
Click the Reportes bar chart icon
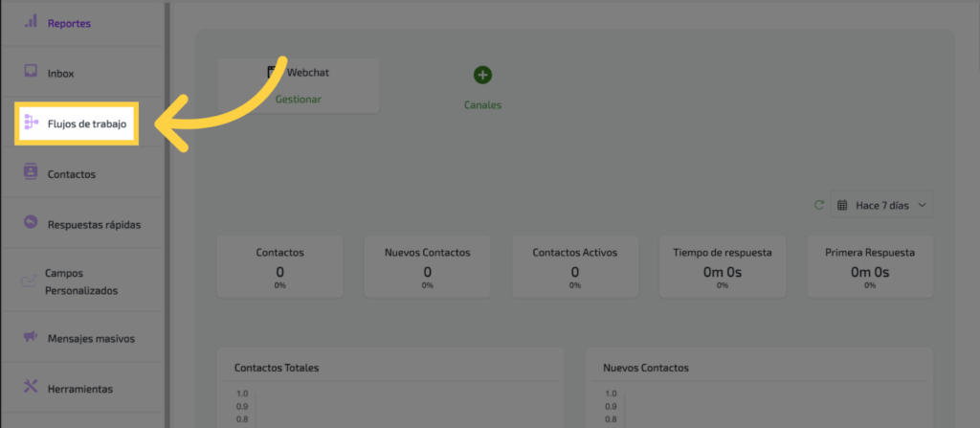[x=30, y=21]
